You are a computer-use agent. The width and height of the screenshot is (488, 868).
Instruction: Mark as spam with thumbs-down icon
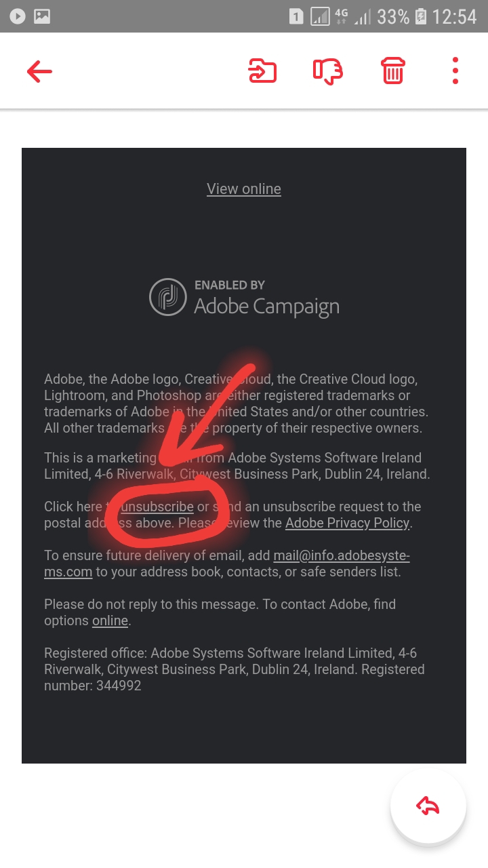tap(327, 71)
